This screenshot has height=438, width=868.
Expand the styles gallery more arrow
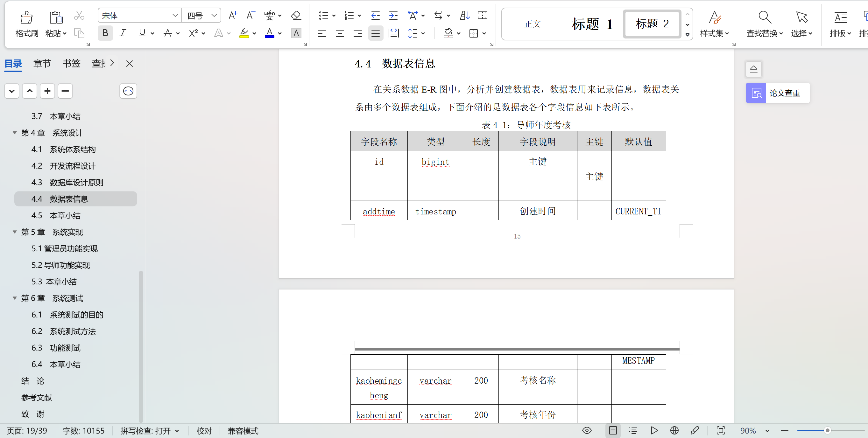688,34
